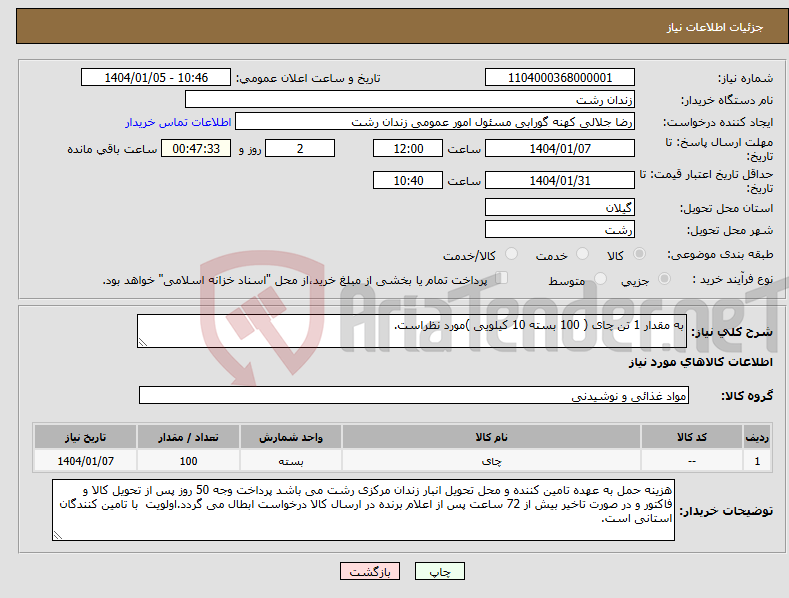The image size is (789, 598).
Task: Click the -- item code cell
Action: click(x=691, y=461)
